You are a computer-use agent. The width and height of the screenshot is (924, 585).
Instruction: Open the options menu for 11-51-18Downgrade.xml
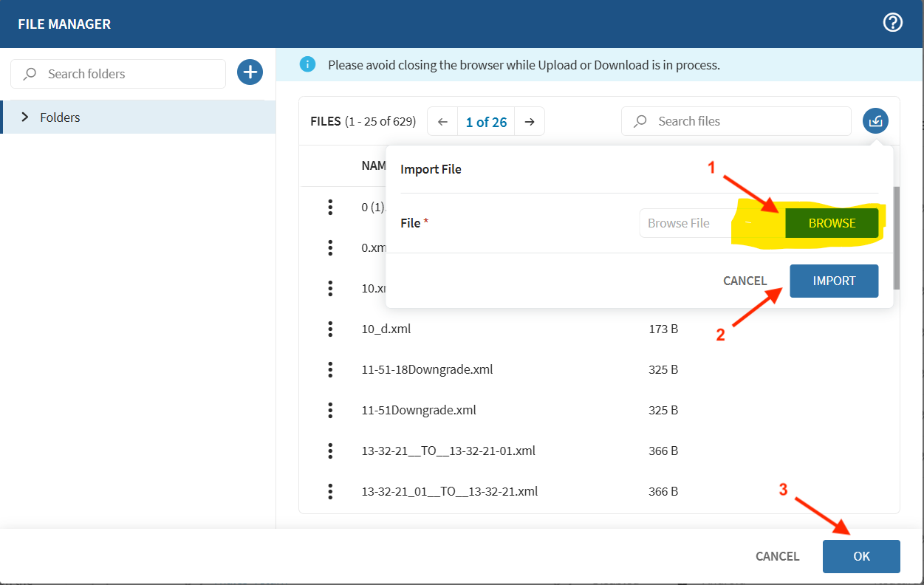[x=330, y=369]
